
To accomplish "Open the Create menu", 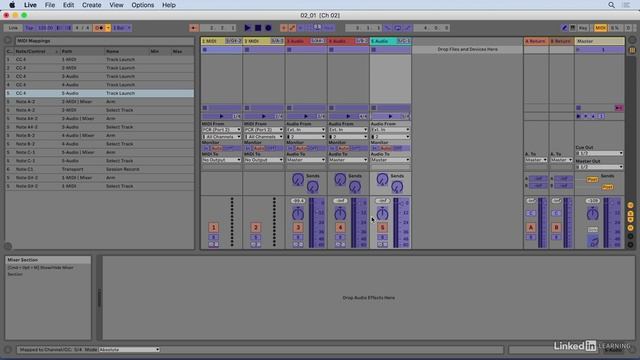I will (91, 5).
